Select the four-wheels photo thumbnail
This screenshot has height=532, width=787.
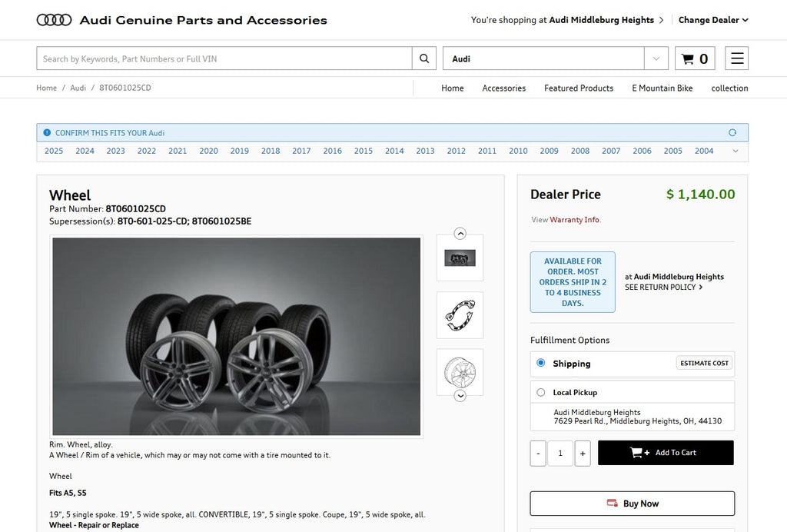[460, 258]
